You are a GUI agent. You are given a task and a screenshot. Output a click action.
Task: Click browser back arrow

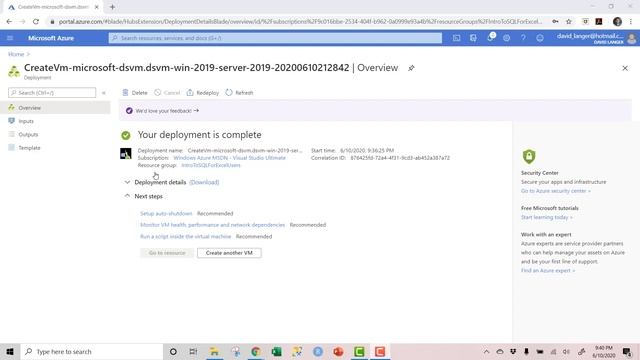click(x=9, y=22)
